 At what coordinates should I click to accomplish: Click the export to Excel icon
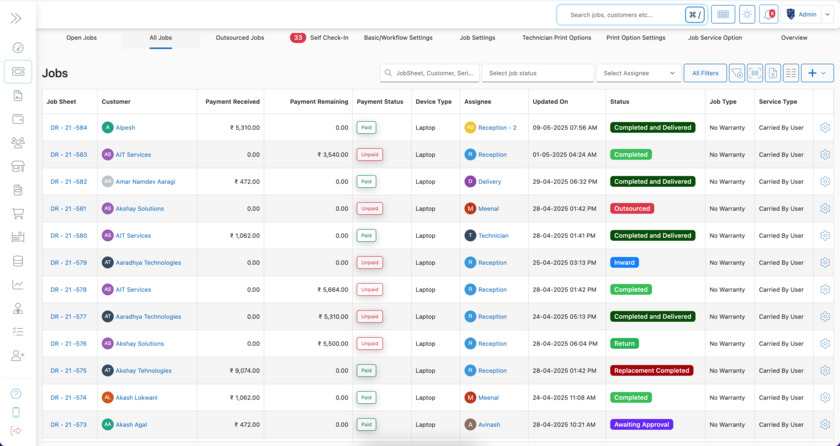[773, 73]
